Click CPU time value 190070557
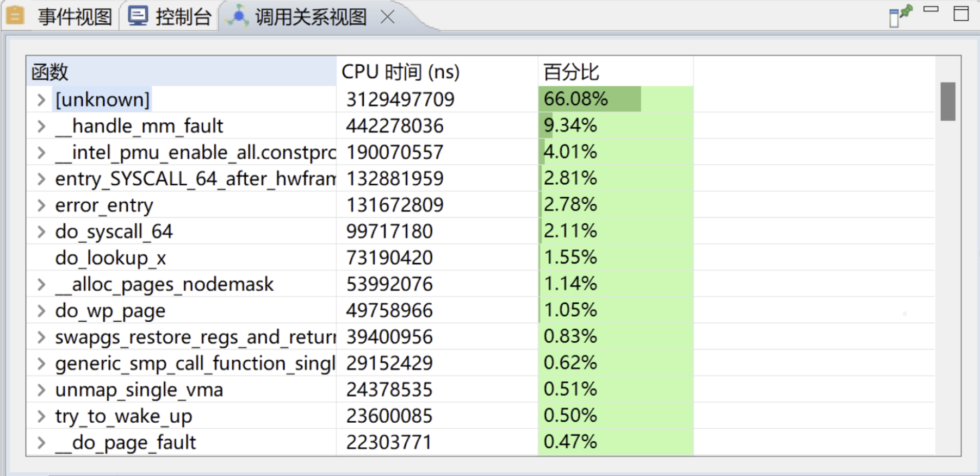Screen dimensions: 980x476 395,152
